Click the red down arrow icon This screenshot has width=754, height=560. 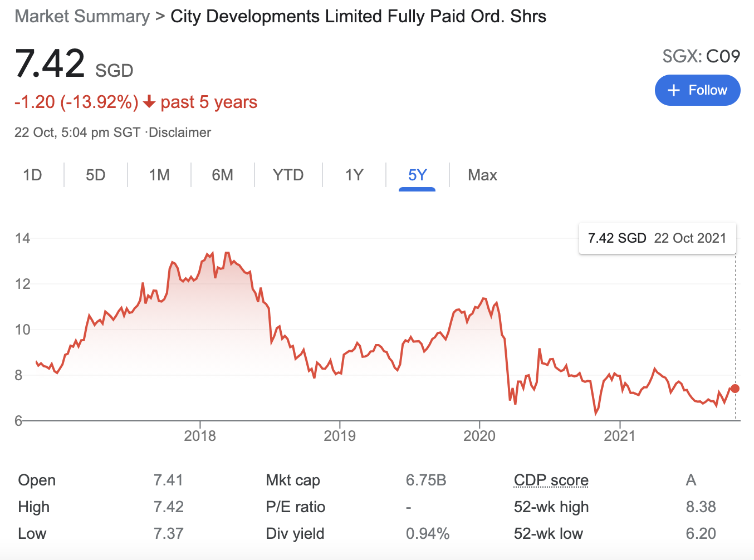[149, 102]
